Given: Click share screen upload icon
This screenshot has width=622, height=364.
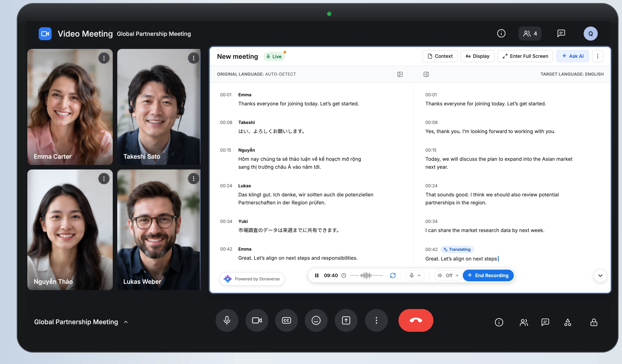Looking at the screenshot, I should pos(346,320).
